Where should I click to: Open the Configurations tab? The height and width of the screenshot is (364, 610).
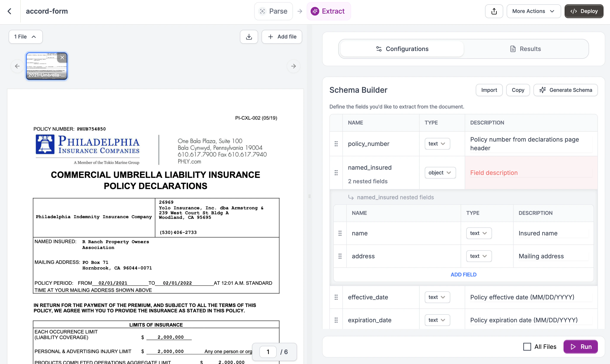point(402,49)
